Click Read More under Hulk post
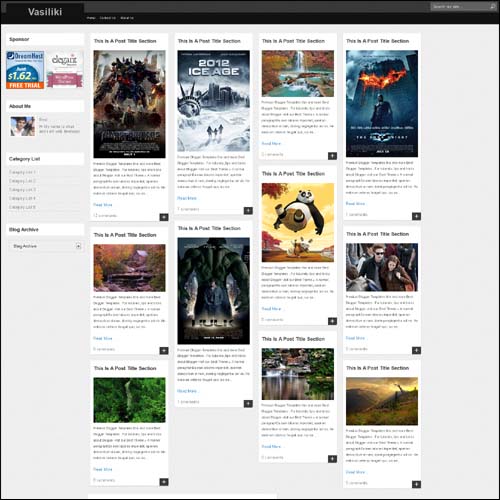The image size is (500, 500). click(x=187, y=391)
